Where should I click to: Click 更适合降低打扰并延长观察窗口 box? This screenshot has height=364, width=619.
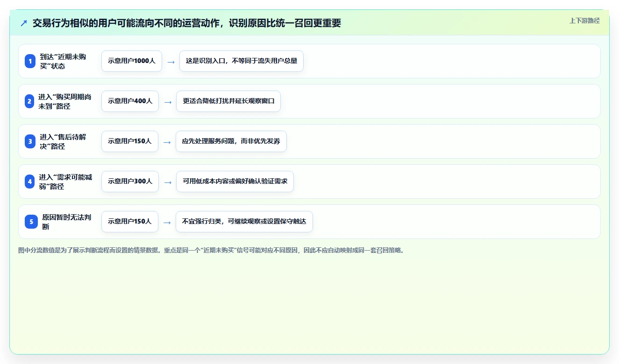(228, 101)
